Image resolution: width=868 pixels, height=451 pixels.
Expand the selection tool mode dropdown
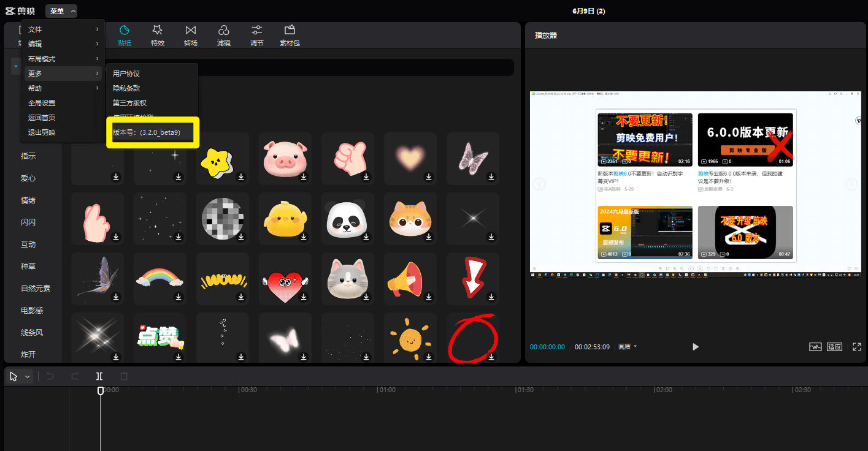coord(28,377)
